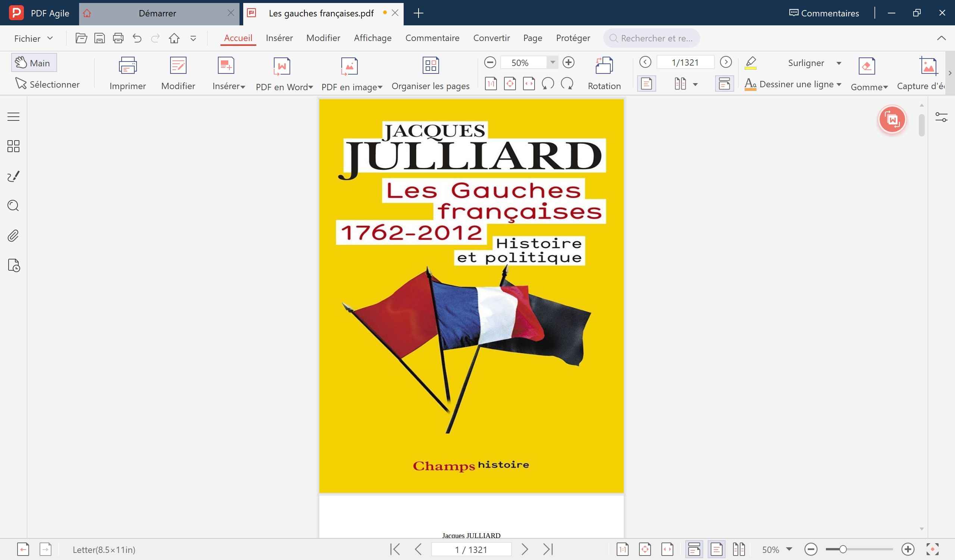This screenshot has width=955, height=560.
Task: Open page thumbnails panel in sidebar
Action: (x=13, y=146)
